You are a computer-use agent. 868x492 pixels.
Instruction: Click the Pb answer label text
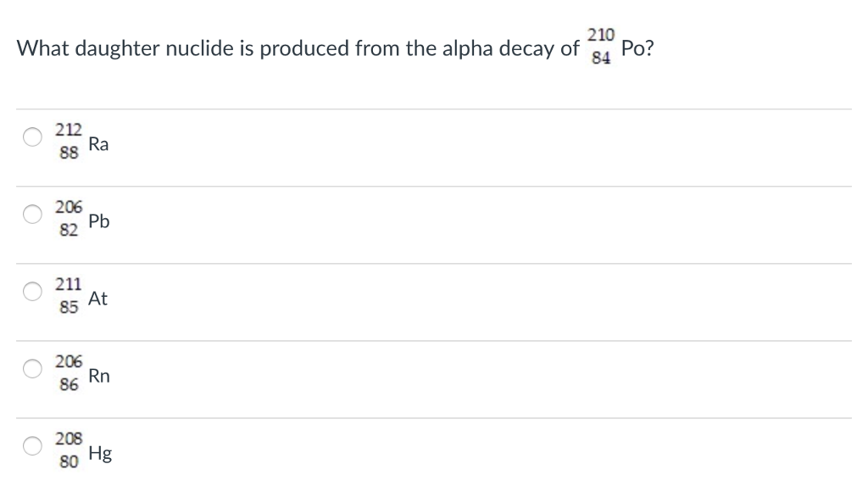pos(99,221)
